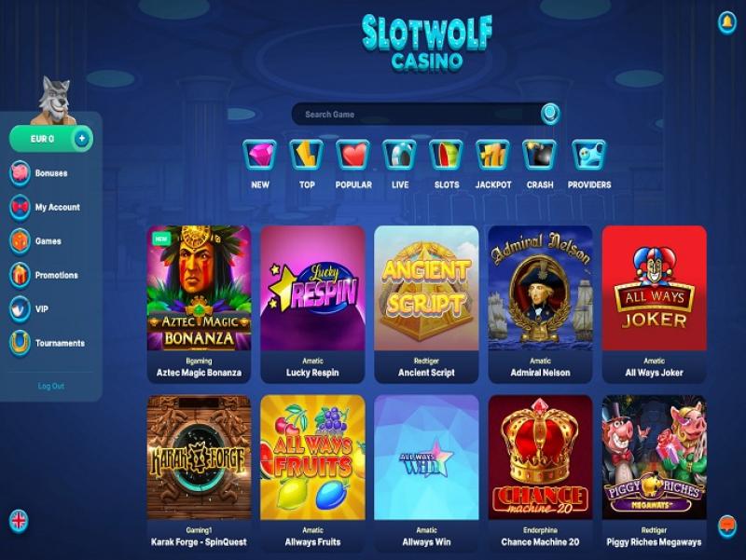Open the notification bell icon
This screenshot has height=560, width=746.
[726, 21]
